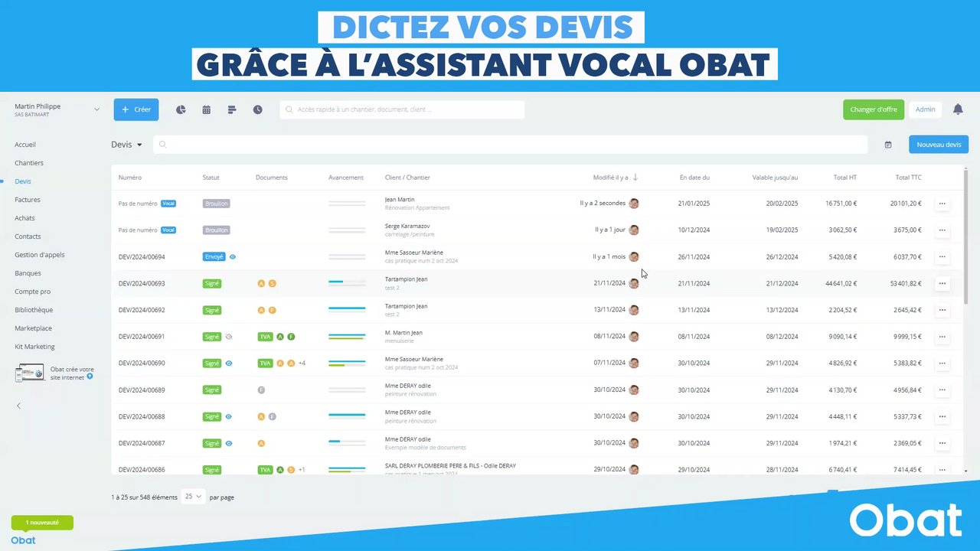This screenshot has width=980, height=551.
Task: Toggle the crossed eye icon on DEV/2024/00691
Action: click(229, 337)
